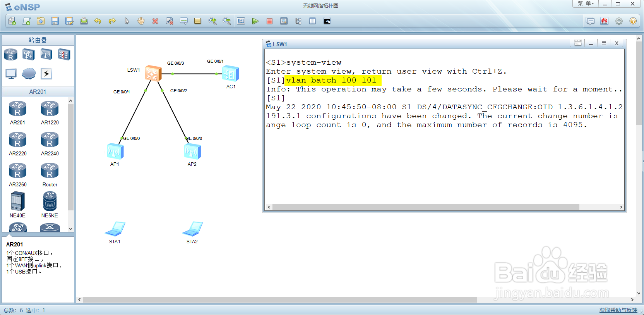Click the device list scroll down arrow
644x315 pixels.
coord(70,229)
